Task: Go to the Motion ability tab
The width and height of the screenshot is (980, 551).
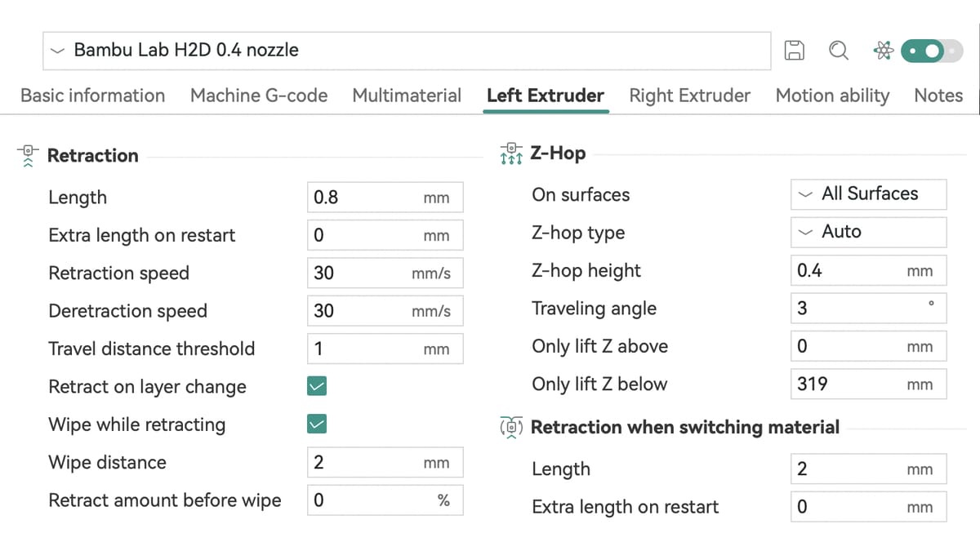Action: [832, 96]
